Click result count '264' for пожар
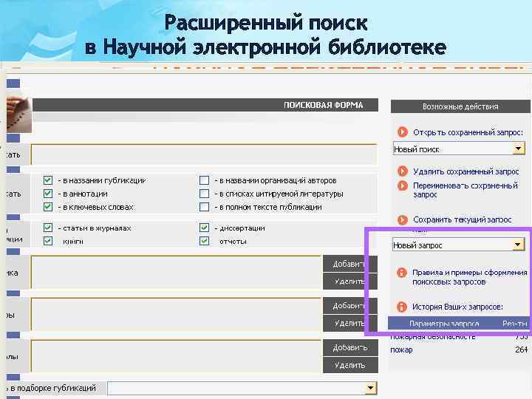532x399 pixels. (x=521, y=349)
